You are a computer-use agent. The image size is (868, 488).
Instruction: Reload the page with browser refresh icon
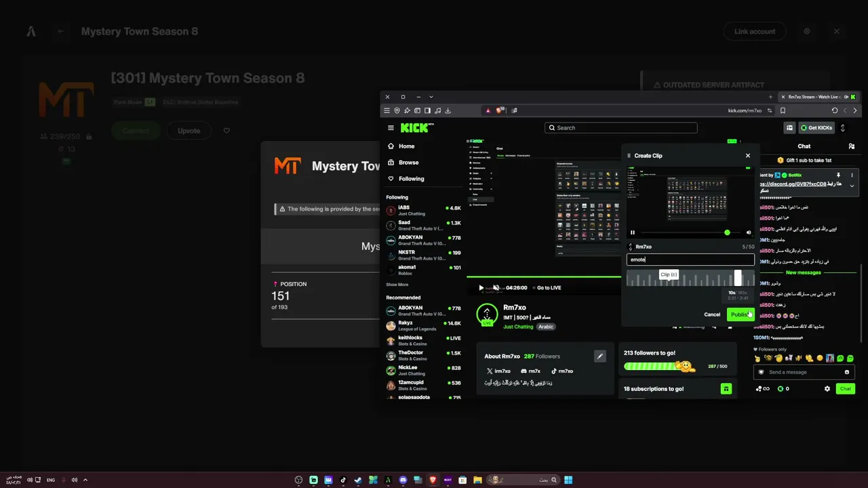835,110
